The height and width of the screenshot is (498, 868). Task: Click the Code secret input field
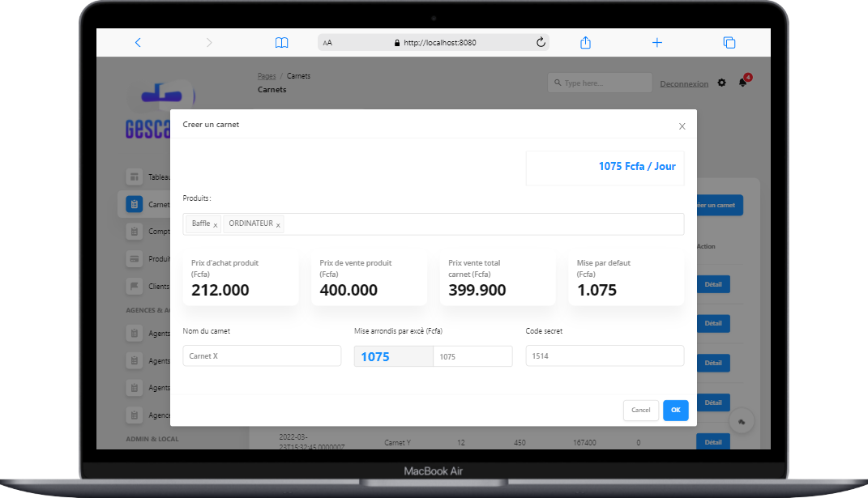tap(604, 356)
